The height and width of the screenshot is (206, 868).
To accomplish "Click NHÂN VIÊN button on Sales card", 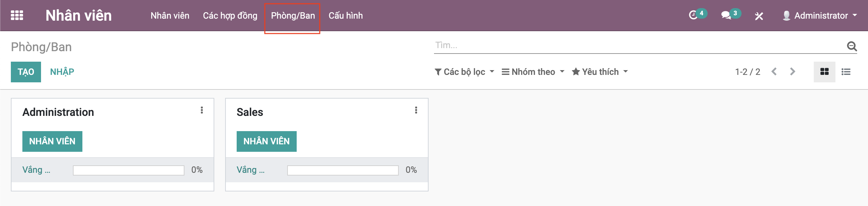I will pos(267,141).
